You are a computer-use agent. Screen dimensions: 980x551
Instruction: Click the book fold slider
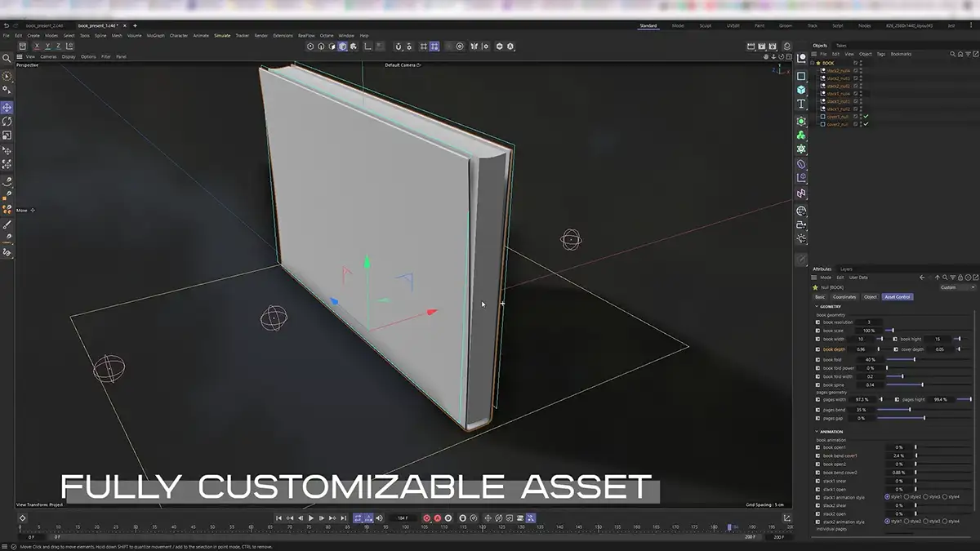pos(913,359)
